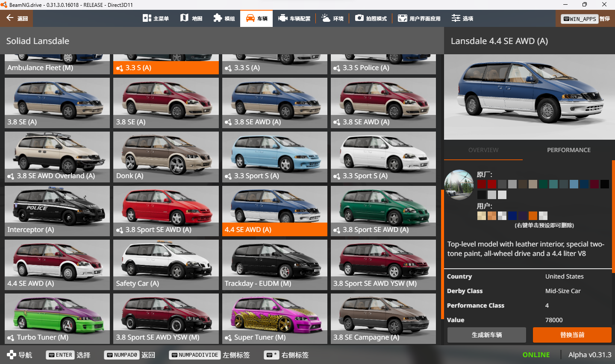Open 用户界面应用 UI apps
Screen dimensions: 615x364
pyautogui.click(x=419, y=18)
